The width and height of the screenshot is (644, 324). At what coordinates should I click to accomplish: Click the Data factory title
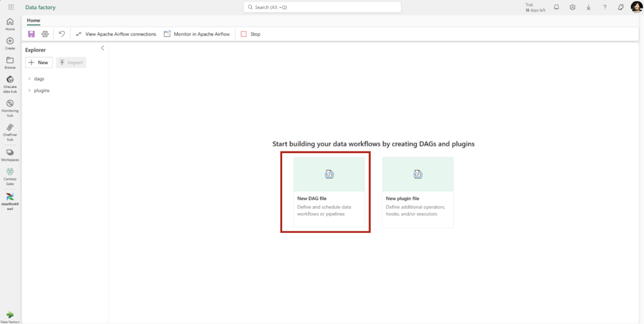coord(41,7)
